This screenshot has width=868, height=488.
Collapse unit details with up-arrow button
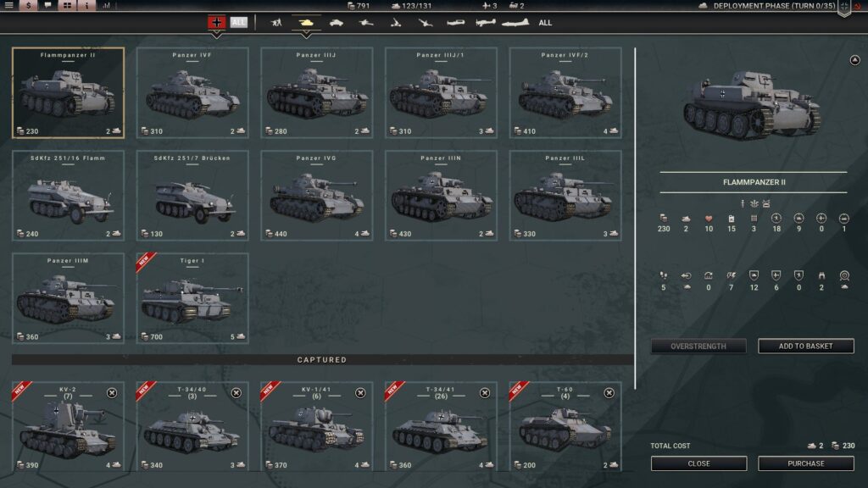coord(854,60)
